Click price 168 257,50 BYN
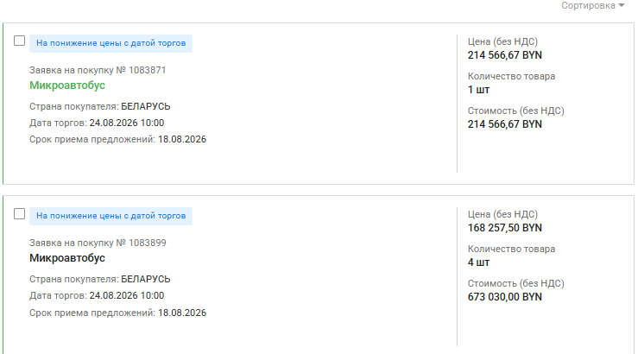This screenshot has width=644, height=354. coord(505,228)
